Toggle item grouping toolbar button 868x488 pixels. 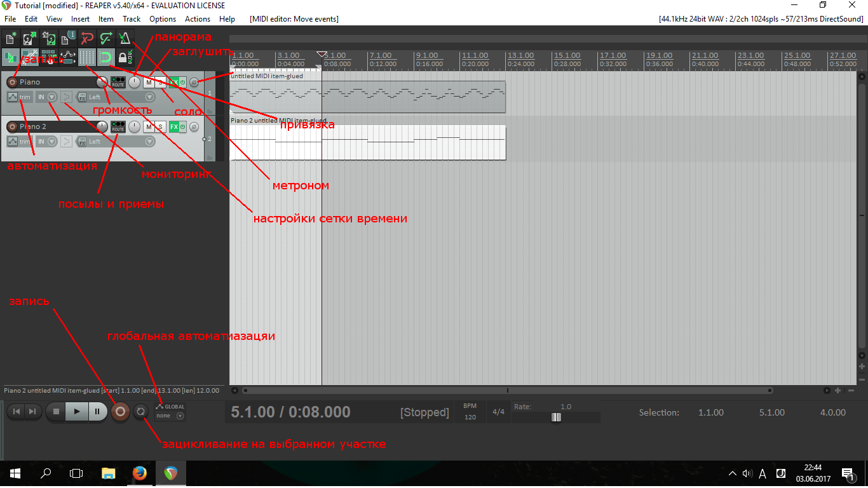coord(30,57)
